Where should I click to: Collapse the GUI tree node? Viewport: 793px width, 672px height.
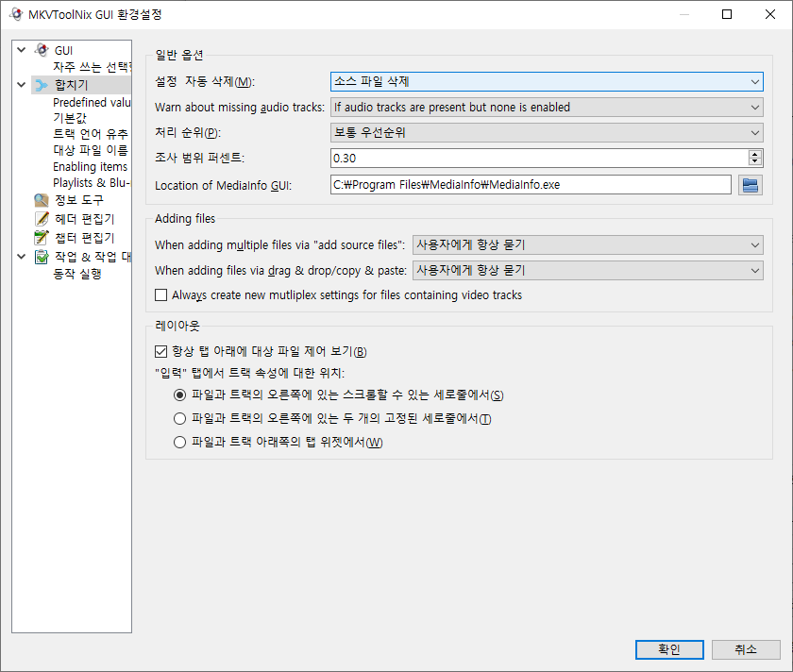[21, 50]
